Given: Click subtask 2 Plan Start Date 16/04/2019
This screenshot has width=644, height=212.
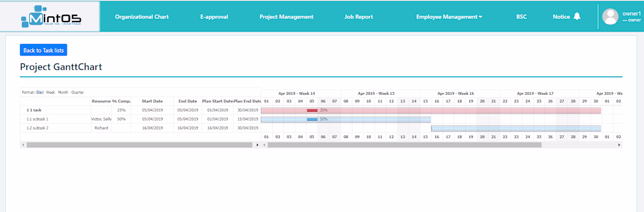Looking at the screenshot, I should [217, 128].
